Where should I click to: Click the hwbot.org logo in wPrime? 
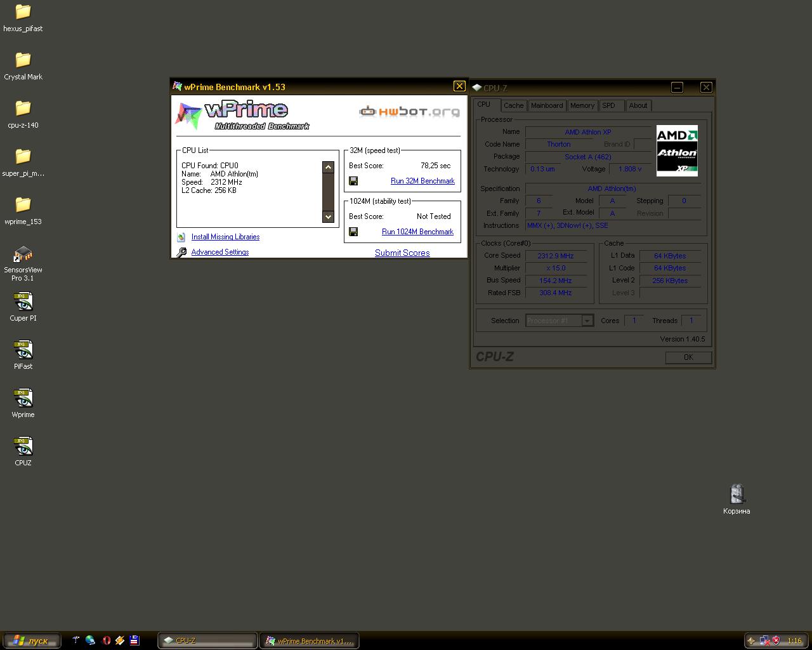point(409,112)
